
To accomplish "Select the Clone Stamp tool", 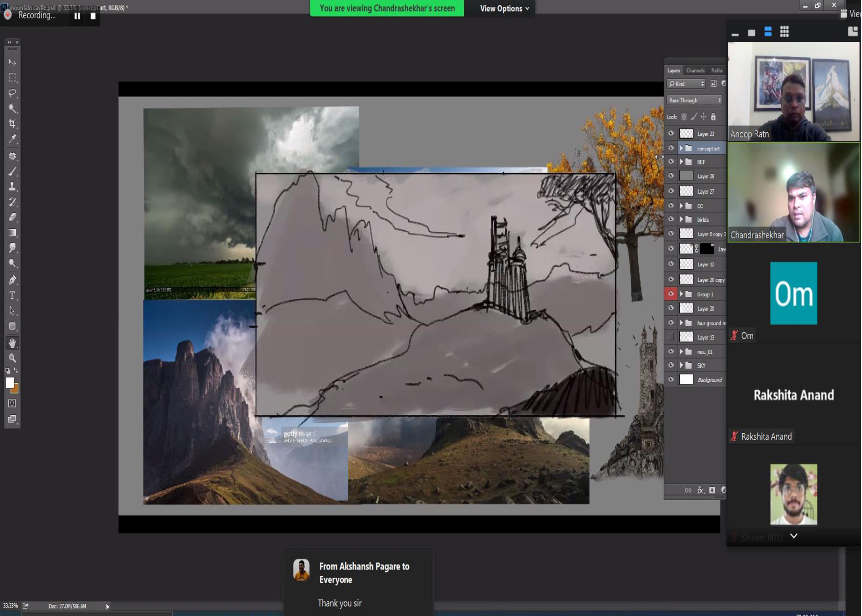I will (12, 186).
